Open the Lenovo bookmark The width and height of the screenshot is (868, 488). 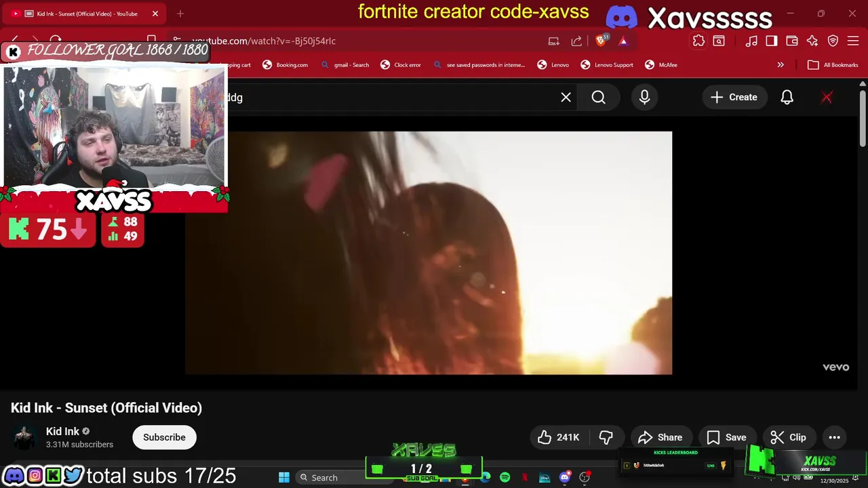click(x=553, y=65)
